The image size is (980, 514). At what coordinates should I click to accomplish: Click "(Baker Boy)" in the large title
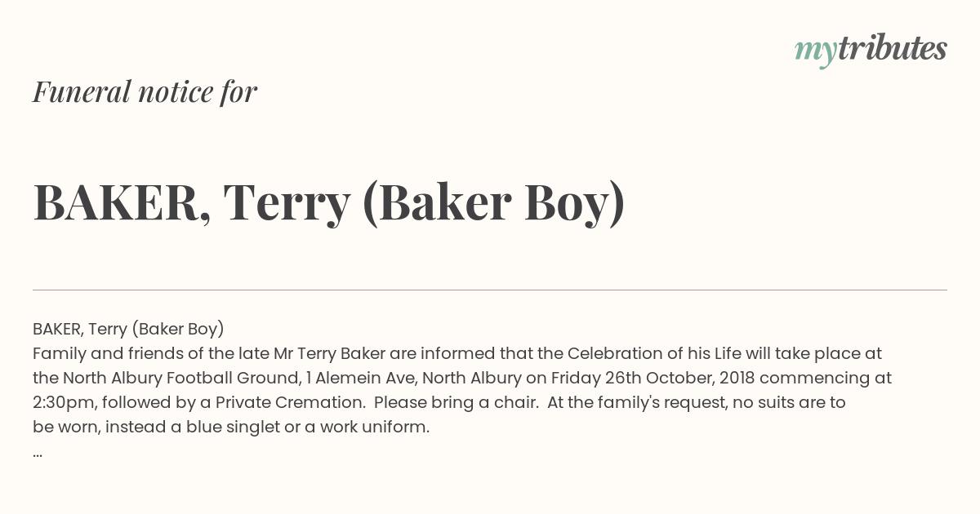click(x=493, y=202)
